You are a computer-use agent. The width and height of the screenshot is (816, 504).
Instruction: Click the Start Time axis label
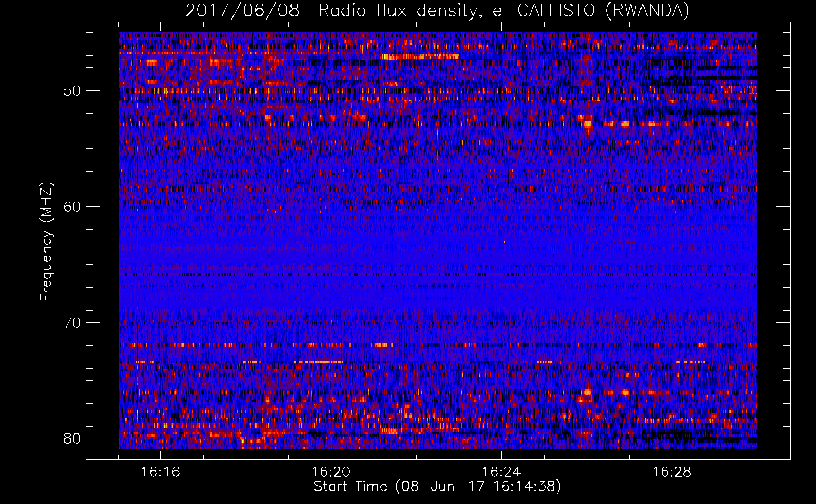(437, 487)
